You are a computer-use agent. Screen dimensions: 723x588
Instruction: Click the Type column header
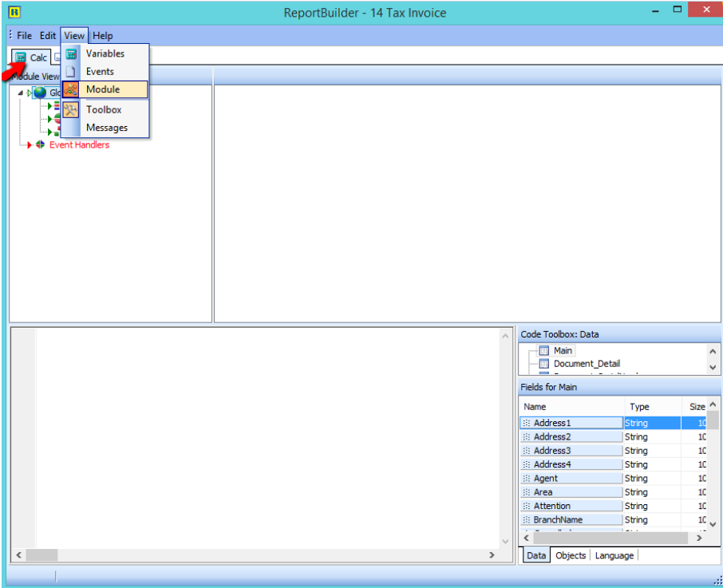coord(639,407)
